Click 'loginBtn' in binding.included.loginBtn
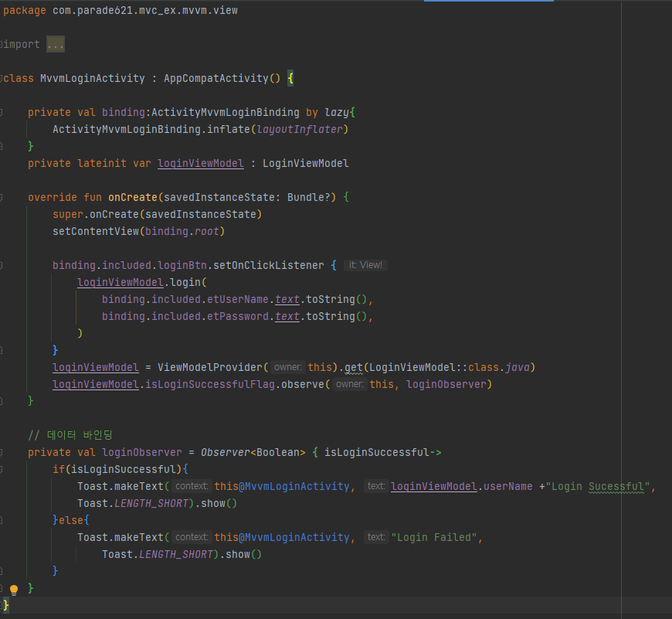The height and width of the screenshot is (619, 672). click(x=182, y=265)
